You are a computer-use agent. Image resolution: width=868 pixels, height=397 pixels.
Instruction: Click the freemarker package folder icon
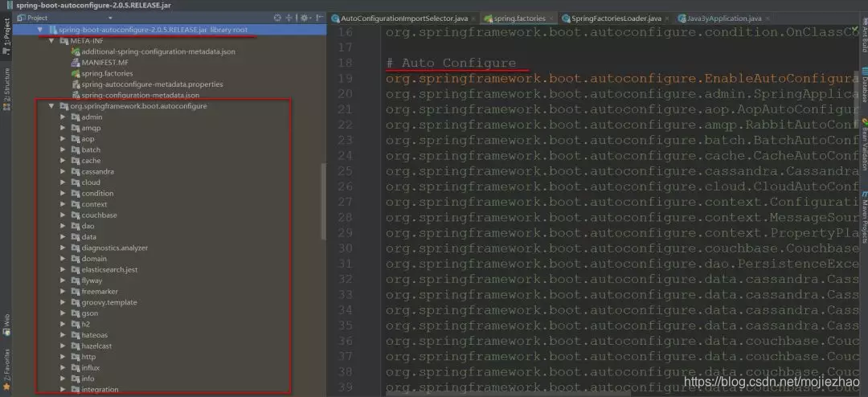tap(76, 291)
